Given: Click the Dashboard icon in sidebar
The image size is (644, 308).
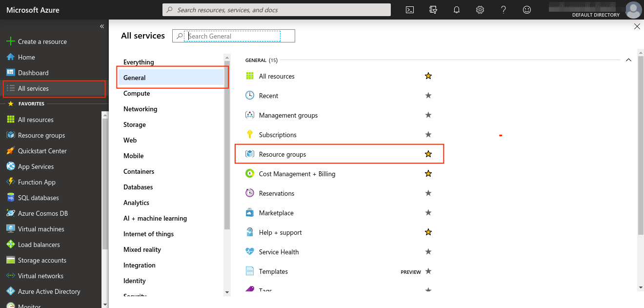Looking at the screenshot, I should [11, 73].
